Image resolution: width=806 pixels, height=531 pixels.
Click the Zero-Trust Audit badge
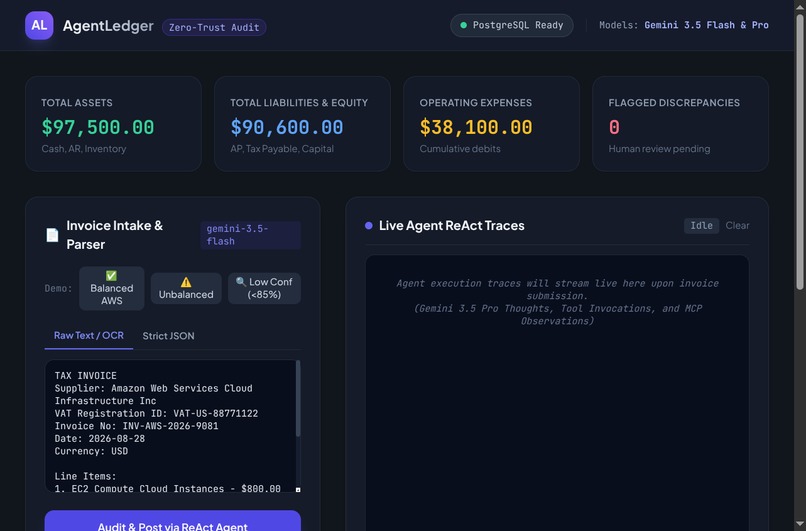point(214,28)
